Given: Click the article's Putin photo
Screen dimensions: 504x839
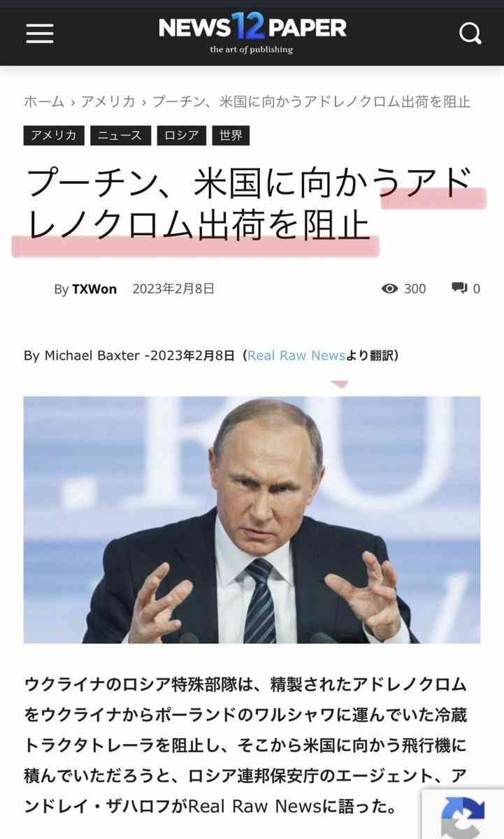Looking at the screenshot, I should [x=252, y=519].
